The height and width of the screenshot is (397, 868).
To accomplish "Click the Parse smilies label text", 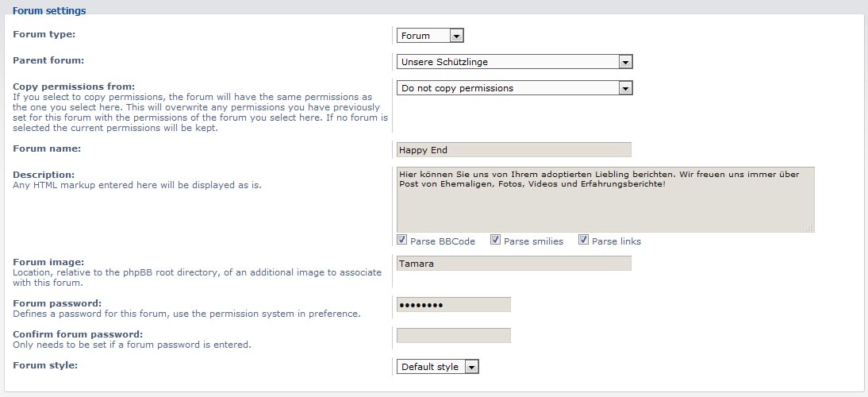I will 534,241.
